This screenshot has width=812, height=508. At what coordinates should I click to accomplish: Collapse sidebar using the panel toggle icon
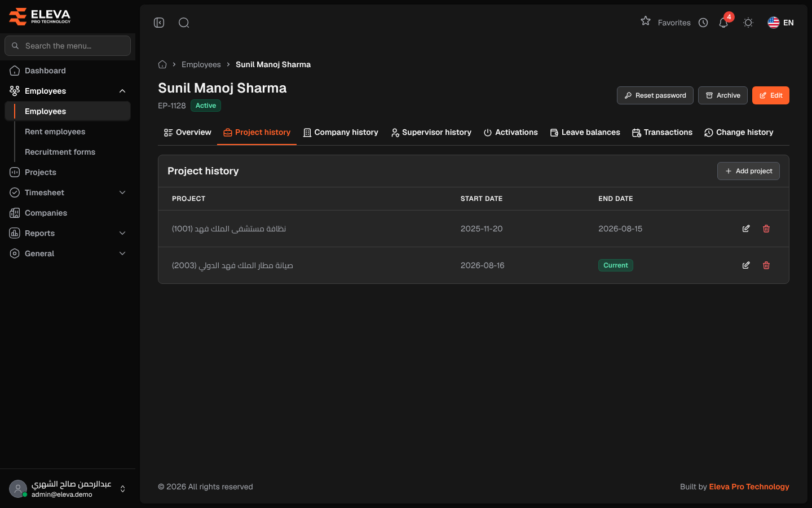(x=159, y=23)
